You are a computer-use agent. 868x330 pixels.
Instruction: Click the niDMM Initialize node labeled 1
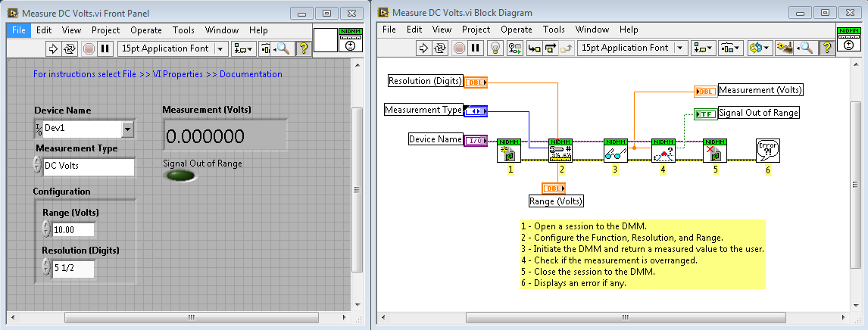pos(509,151)
